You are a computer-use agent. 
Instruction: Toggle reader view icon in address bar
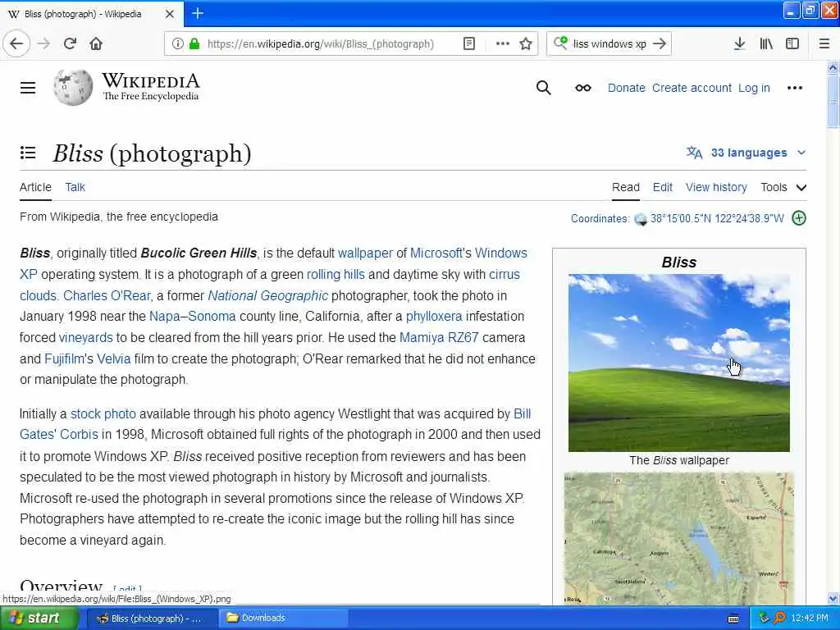pos(468,44)
